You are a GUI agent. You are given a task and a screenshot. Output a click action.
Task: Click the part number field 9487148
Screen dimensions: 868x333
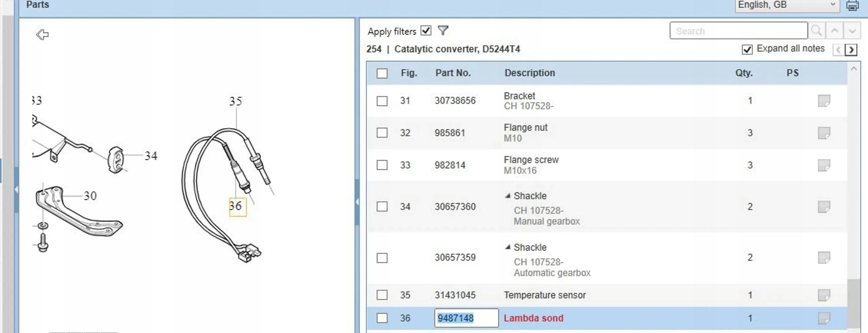click(466, 318)
